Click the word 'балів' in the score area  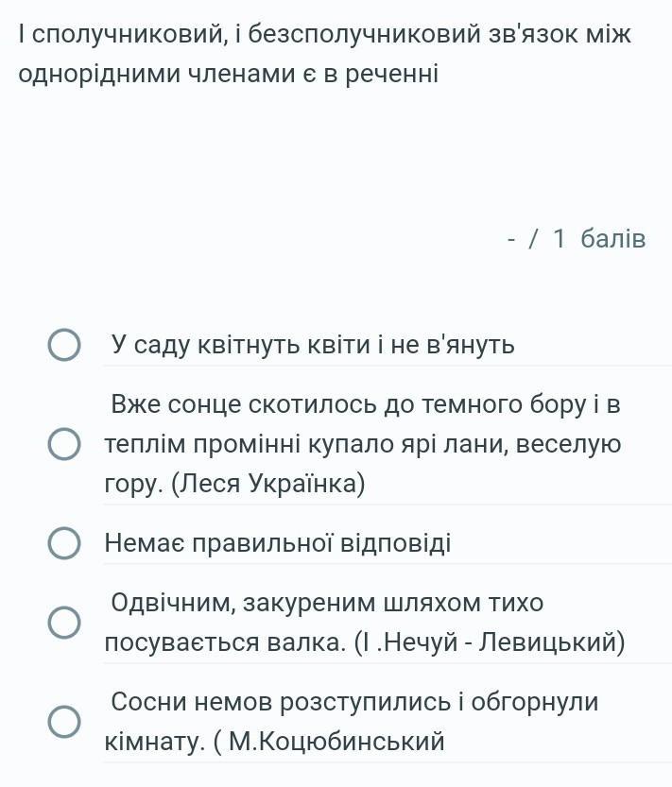coord(613,238)
